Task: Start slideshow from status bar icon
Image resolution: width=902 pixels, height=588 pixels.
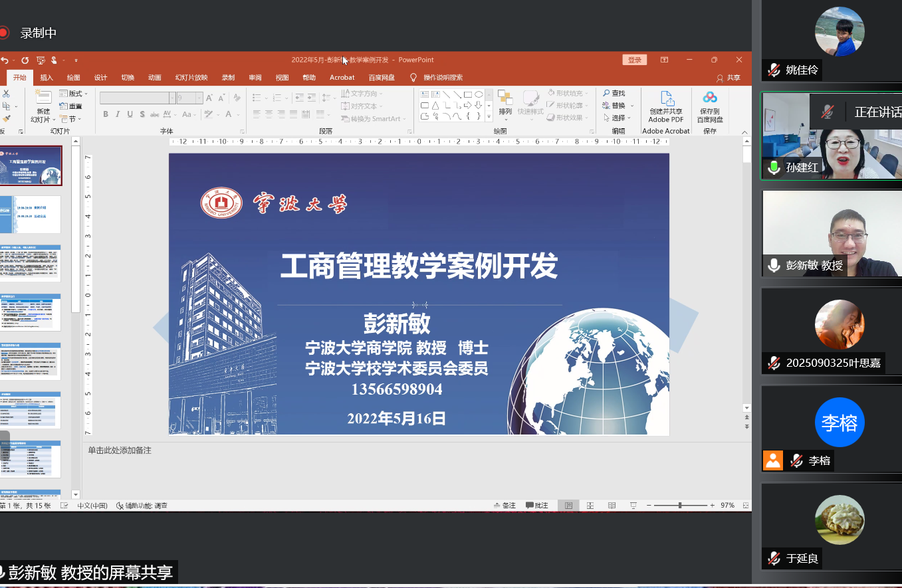Action: [633, 506]
